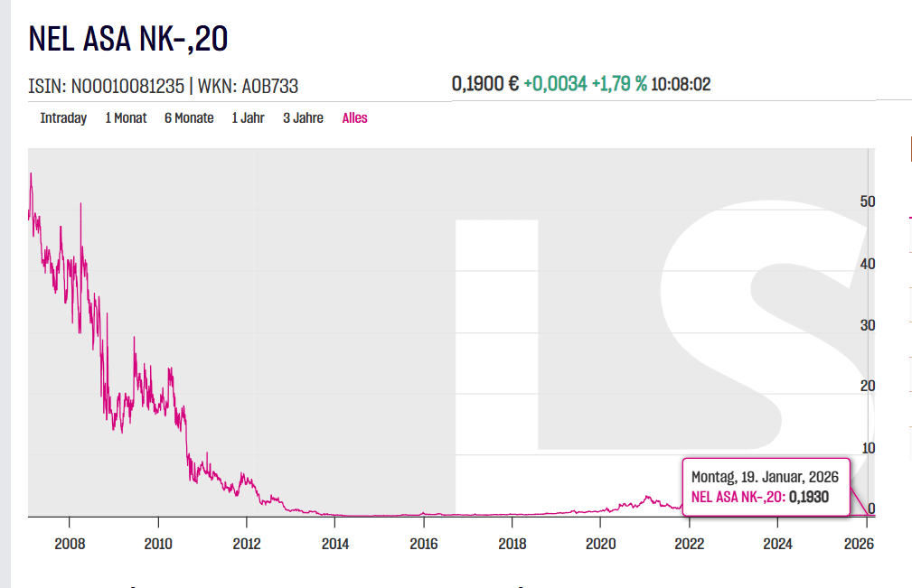The image size is (912, 588).
Task: Click the 2020 label on the time axis
Action: click(601, 544)
